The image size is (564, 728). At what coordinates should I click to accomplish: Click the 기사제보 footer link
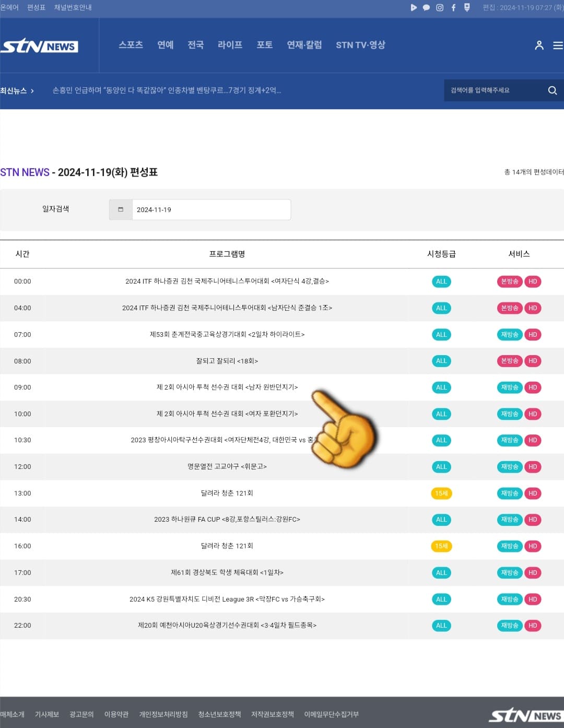point(46,714)
